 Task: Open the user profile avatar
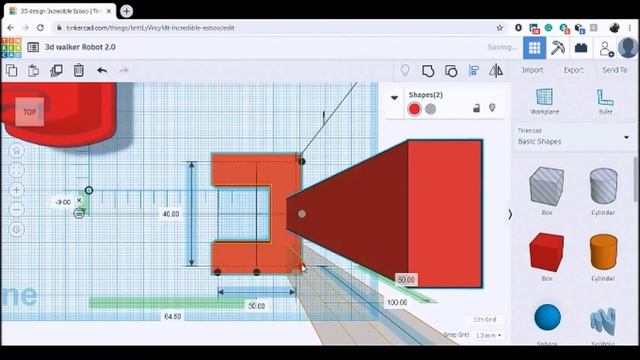[x=628, y=47]
